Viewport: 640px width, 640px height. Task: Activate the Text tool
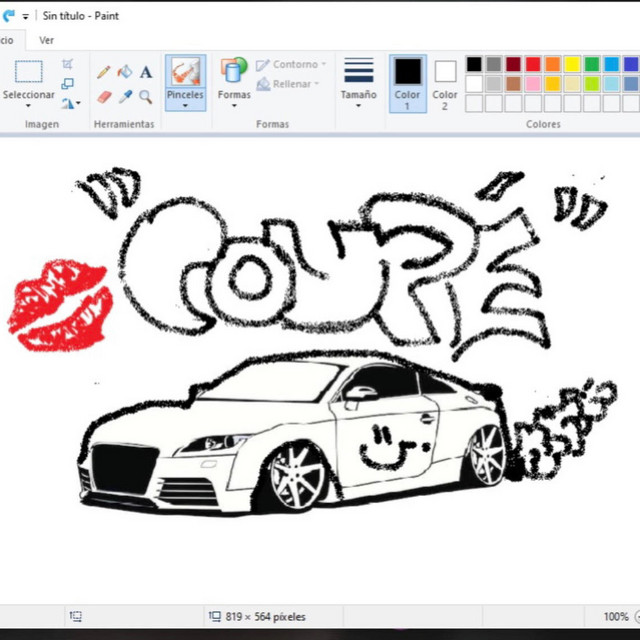pyautogui.click(x=146, y=72)
